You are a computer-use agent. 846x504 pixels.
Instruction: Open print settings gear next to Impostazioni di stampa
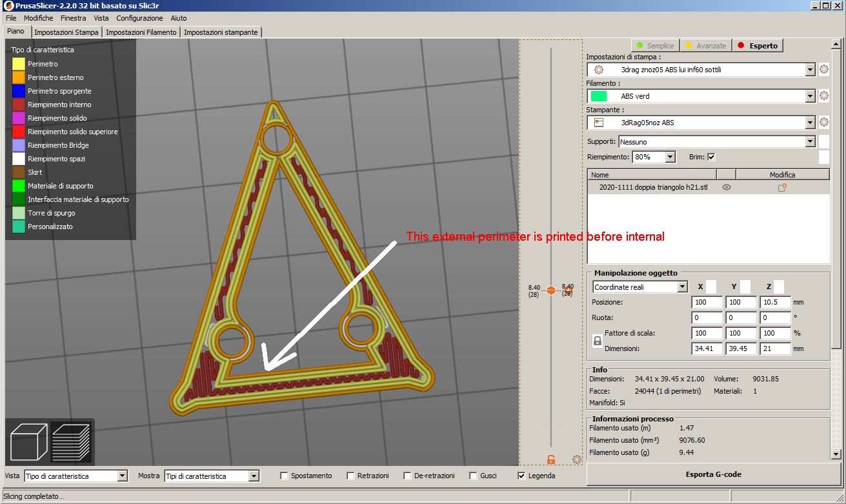pos(824,69)
